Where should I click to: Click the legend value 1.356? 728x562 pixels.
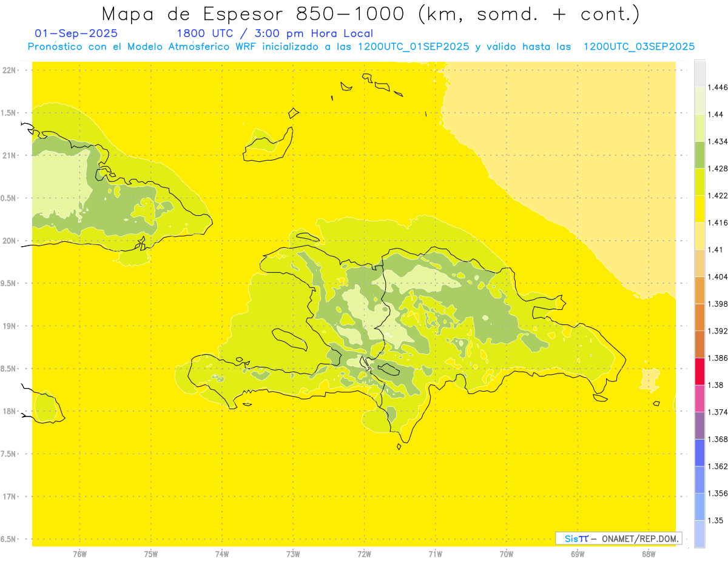pos(717,493)
